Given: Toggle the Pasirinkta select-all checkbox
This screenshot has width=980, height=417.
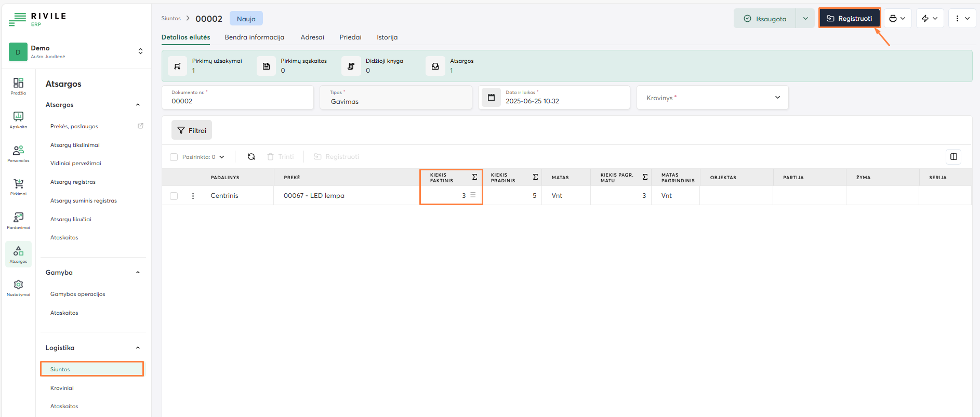Looking at the screenshot, I should coord(174,157).
